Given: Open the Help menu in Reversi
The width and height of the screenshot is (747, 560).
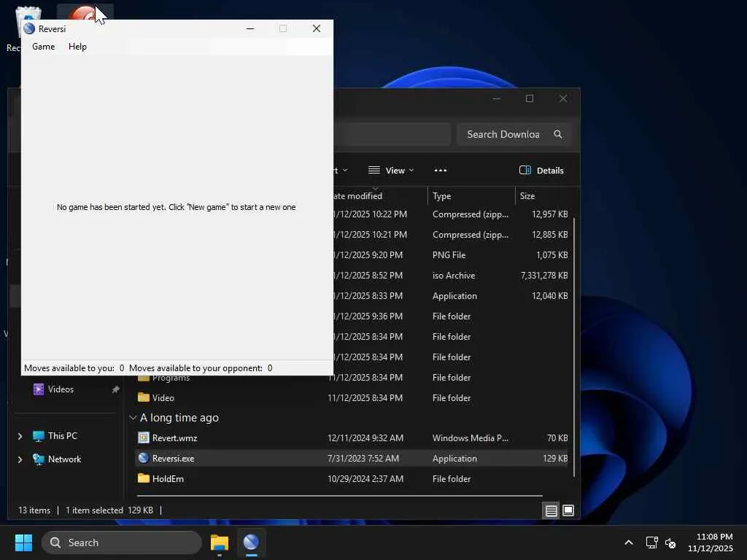Looking at the screenshot, I should tap(77, 47).
